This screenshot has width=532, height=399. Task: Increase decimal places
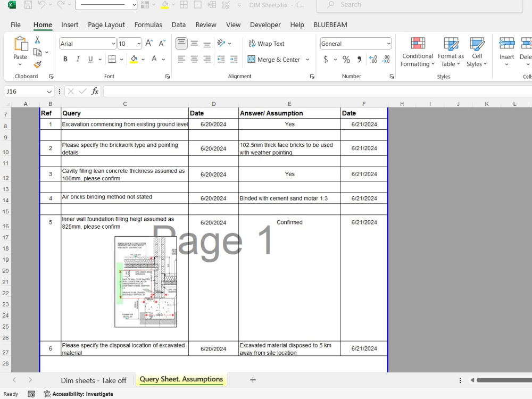pos(373,60)
